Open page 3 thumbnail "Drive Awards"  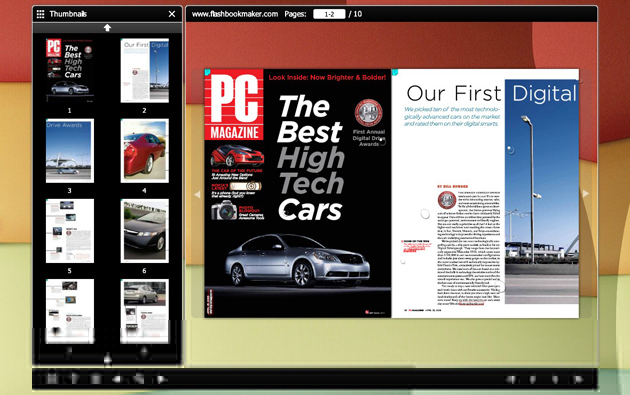70,151
